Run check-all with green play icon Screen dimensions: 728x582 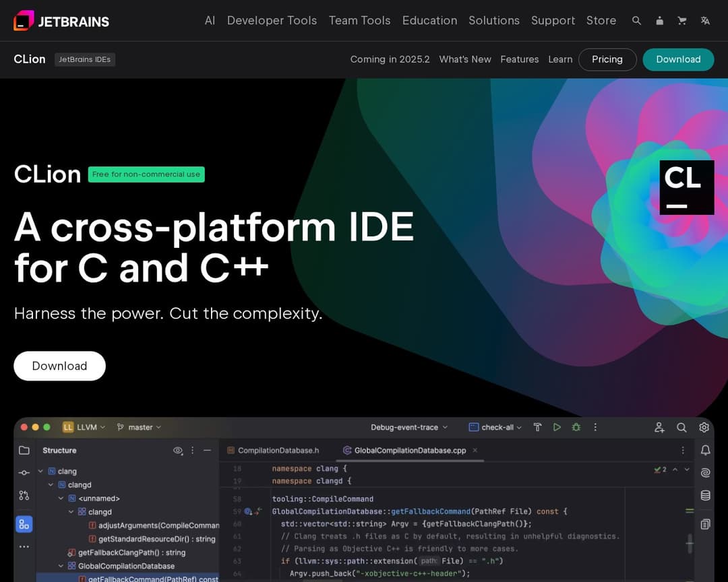(x=557, y=427)
